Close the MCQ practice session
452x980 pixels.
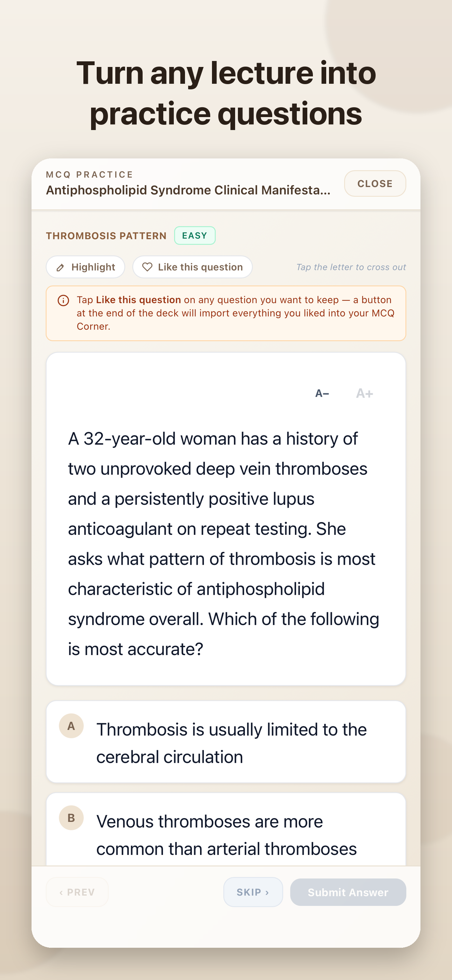click(x=375, y=184)
